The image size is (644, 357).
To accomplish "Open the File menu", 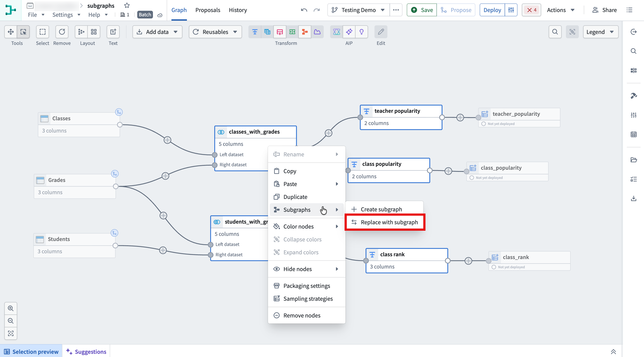I will click(x=36, y=15).
